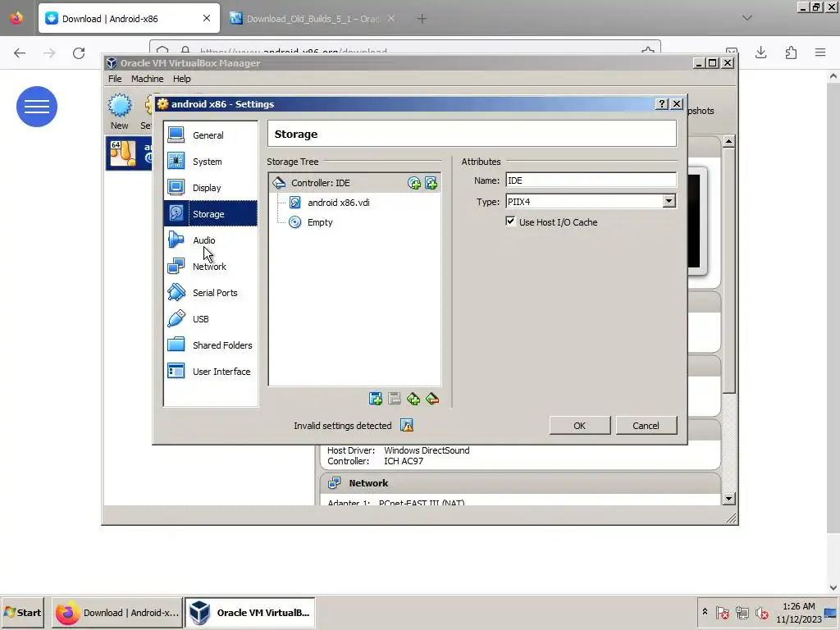Reload the page in Firefox
840x630 pixels.
click(x=79, y=53)
